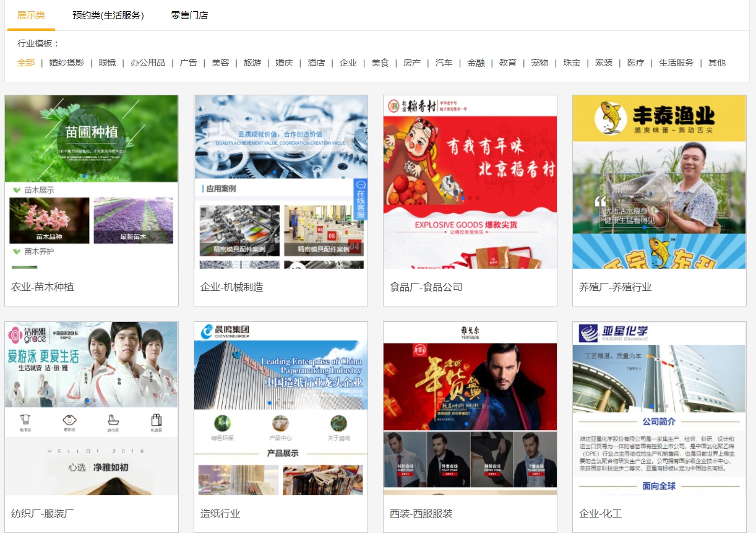
Task: Click the 农业-苗木种植 template title
Action: (x=42, y=287)
